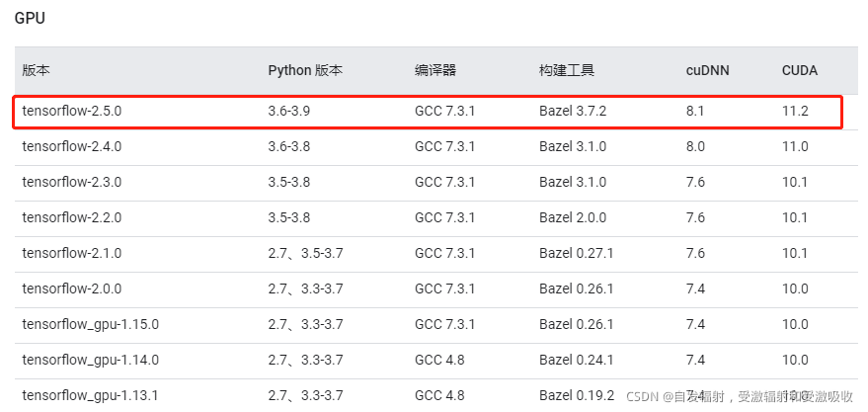Image resolution: width=868 pixels, height=412 pixels.
Task: Select the tensorflow-2.3.0 version cell
Action: click(71, 182)
